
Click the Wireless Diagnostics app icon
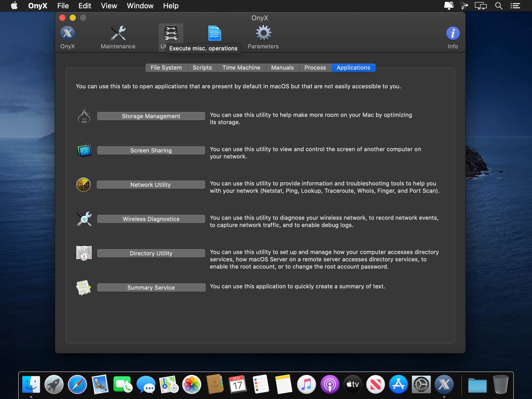(84, 219)
